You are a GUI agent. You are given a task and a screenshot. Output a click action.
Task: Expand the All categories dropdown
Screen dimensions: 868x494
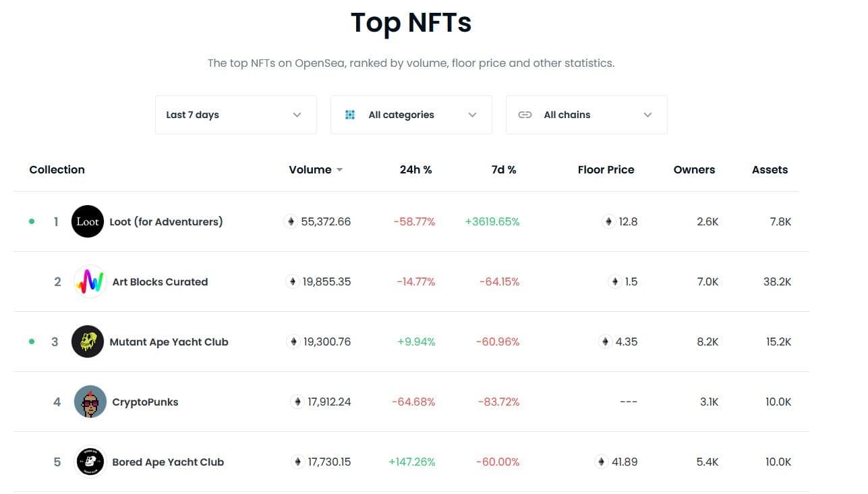tap(411, 115)
